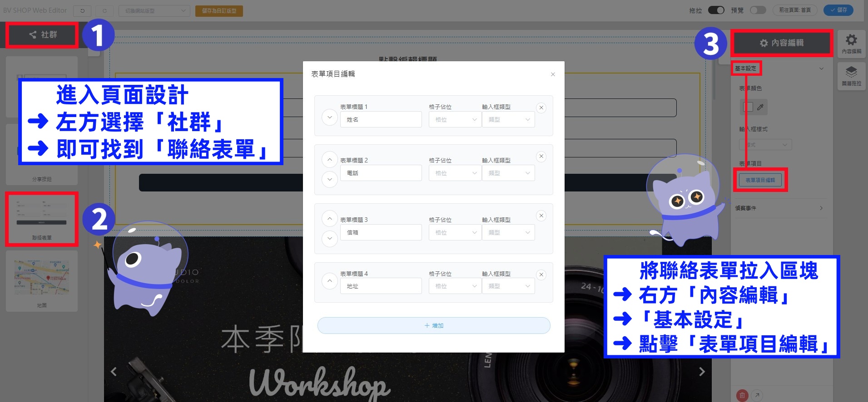Open the 社群 social category tab

tap(42, 35)
